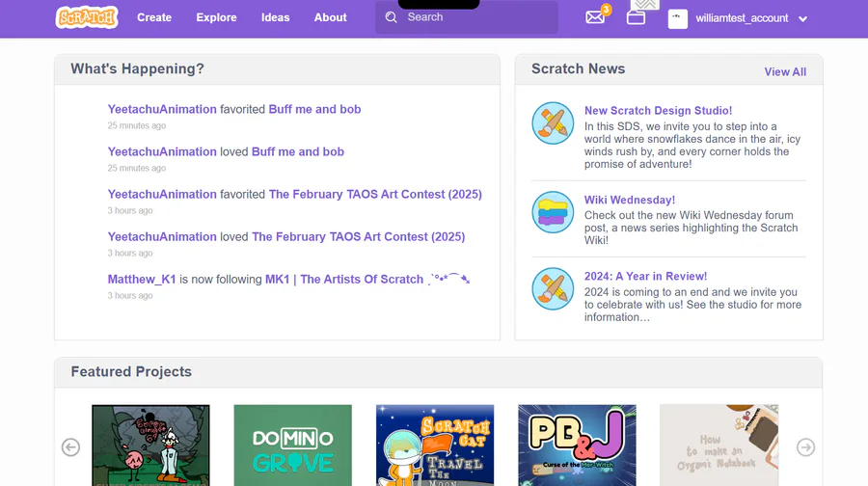Go to previous Featured Projects with left arrow
Viewport: 868px width, 486px height.
click(70, 446)
